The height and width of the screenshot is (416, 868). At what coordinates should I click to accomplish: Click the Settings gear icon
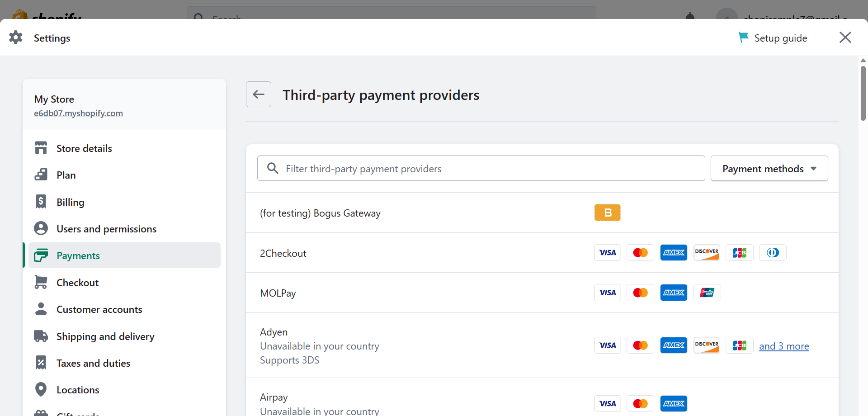[16, 38]
